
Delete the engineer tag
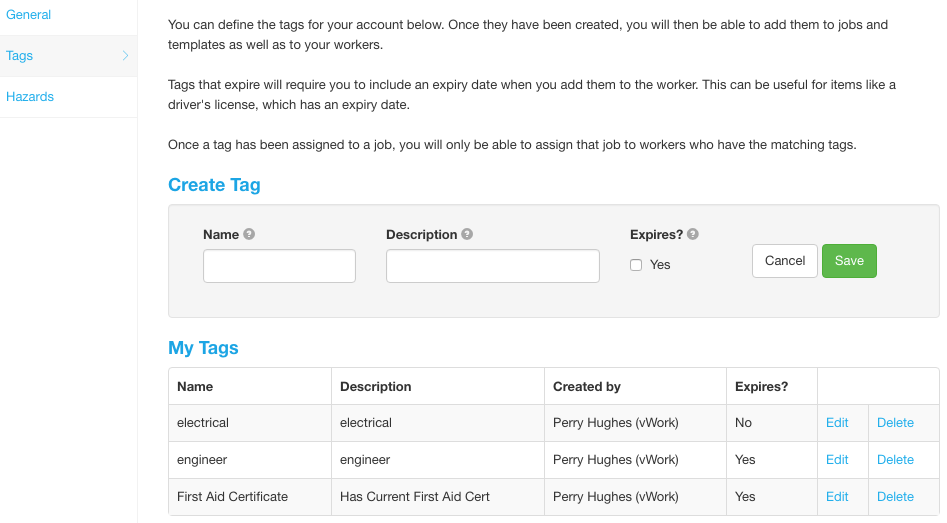895,460
